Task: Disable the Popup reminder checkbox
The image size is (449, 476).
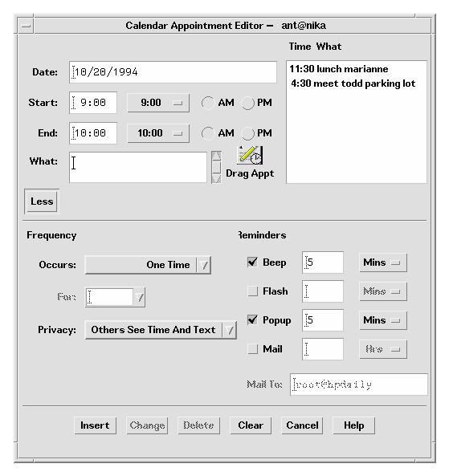Action: pyautogui.click(x=252, y=320)
